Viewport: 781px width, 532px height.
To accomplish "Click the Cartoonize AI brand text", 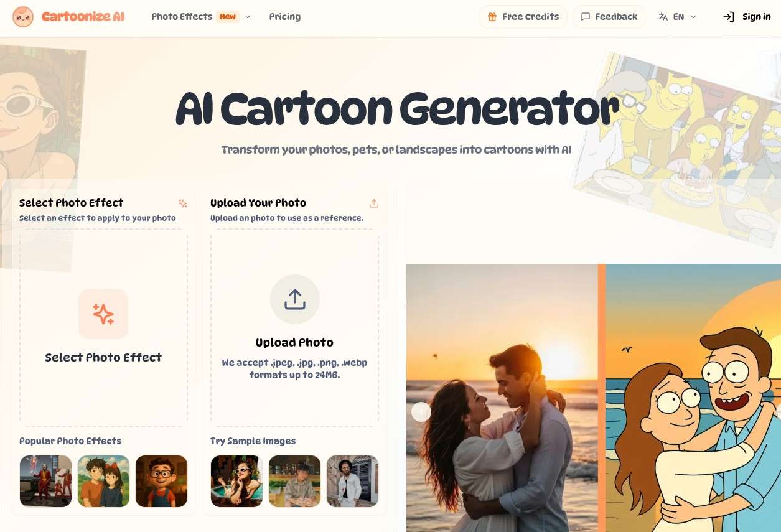I will [x=83, y=17].
